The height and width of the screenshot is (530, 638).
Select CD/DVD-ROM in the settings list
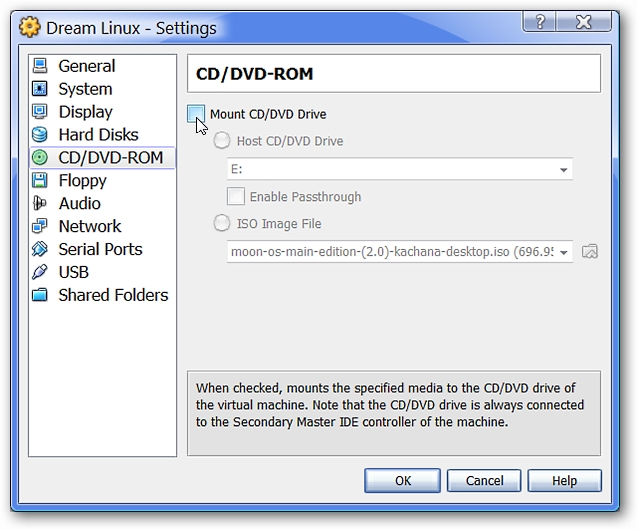103,157
